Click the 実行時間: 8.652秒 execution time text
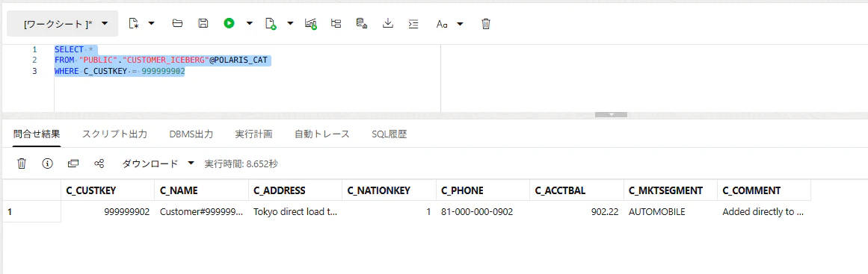868x274 pixels. point(241,164)
